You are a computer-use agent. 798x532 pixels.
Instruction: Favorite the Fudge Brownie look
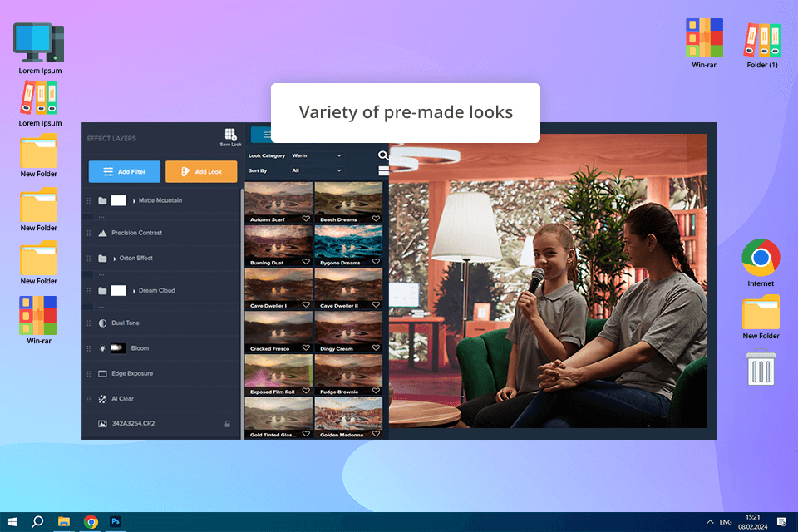(x=376, y=391)
